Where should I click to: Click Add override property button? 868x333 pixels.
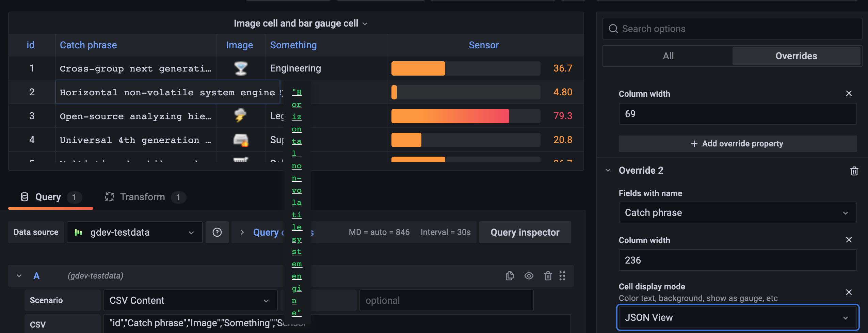(737, 144)
